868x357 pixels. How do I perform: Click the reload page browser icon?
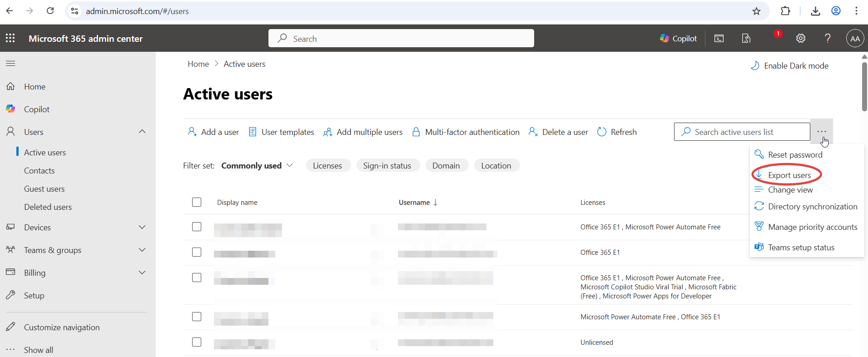point(50,11)
